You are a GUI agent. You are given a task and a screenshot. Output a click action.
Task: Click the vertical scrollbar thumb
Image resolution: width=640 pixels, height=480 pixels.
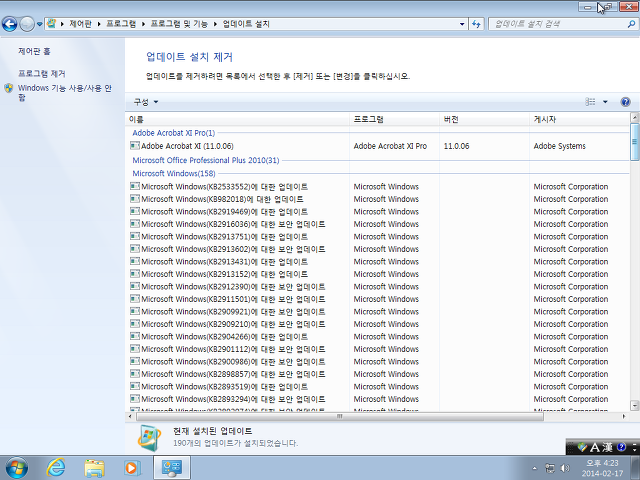coord(634,141)
